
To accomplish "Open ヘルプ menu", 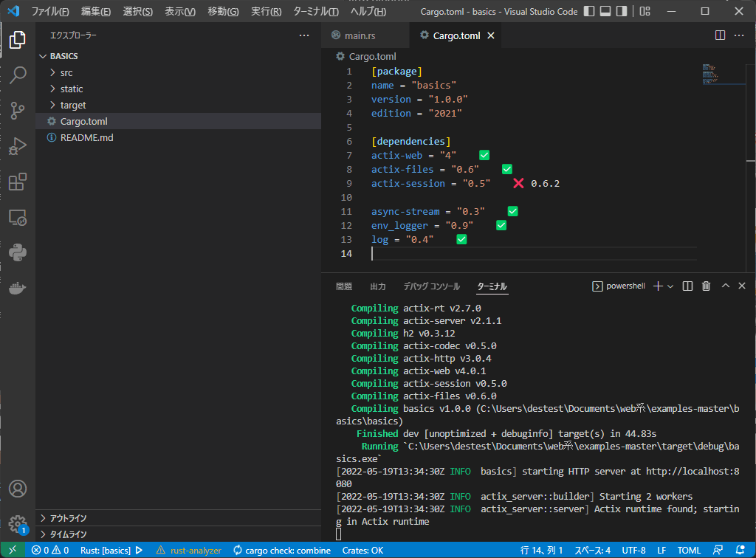I will click(368, 11).
